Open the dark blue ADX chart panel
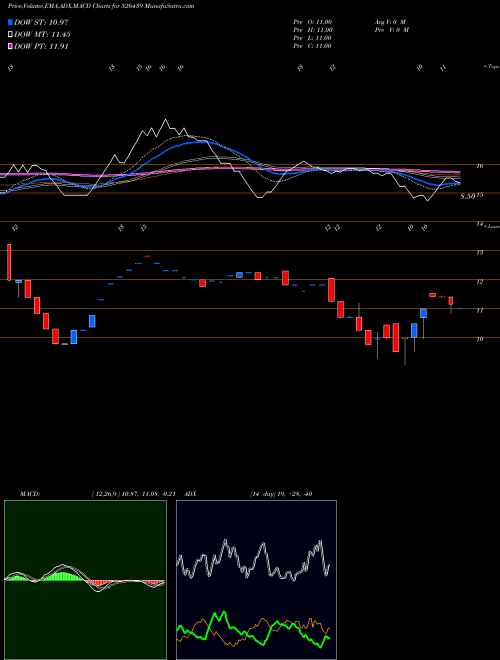This screenshot has height=660, width=500. coord(256,580)
